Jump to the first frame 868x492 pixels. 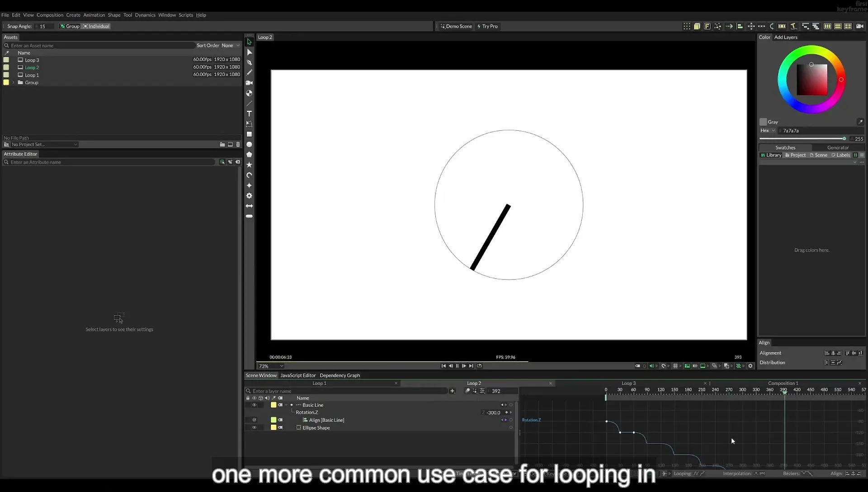click(443, 366)
